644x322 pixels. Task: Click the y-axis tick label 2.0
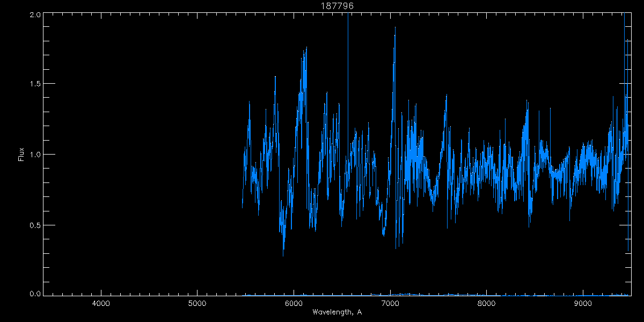tap(35, 14)
